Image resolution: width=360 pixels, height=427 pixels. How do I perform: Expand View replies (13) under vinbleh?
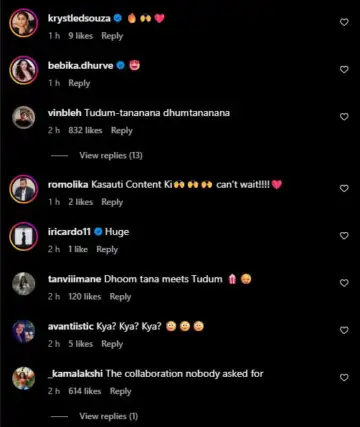tap(111, 156)
